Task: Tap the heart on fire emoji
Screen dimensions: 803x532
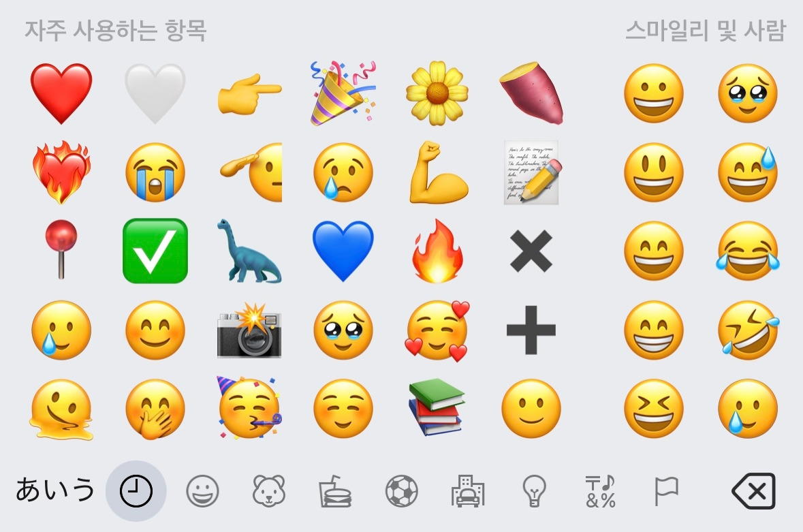Action: tap(61, 172)
